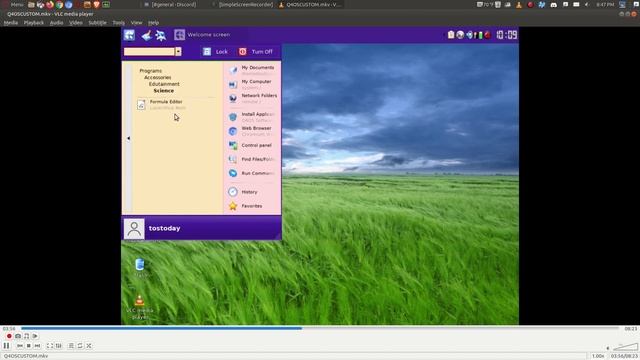
Task: Open My Documents in the start menu
Action: (x=251, y=70)
